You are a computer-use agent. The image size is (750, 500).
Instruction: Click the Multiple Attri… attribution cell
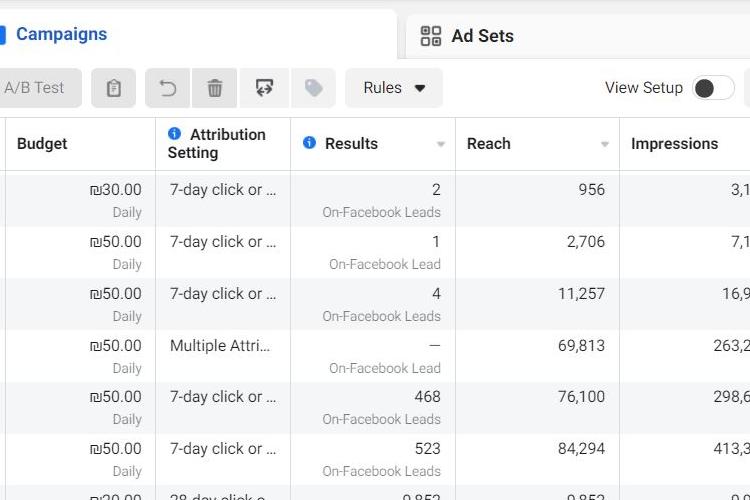(222, 346)
